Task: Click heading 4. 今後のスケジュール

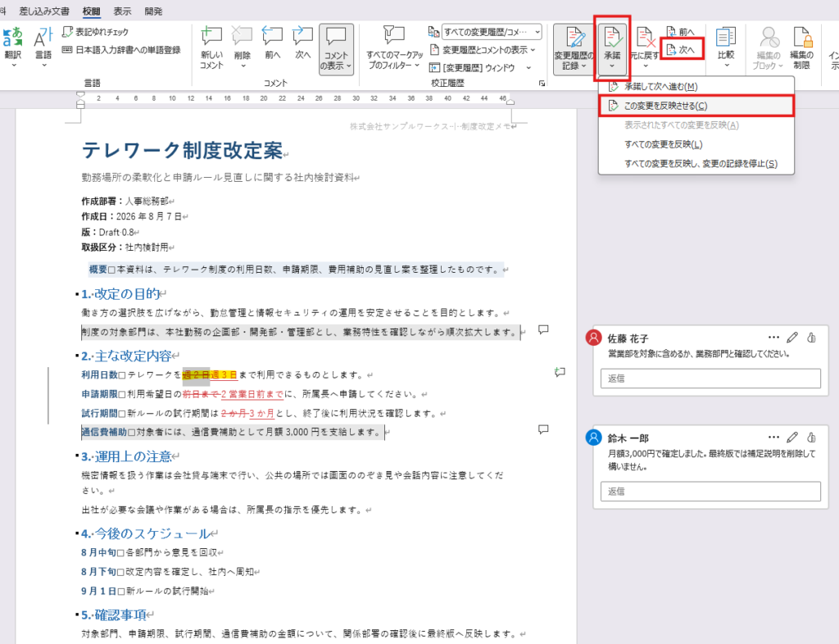Action: (x=146, y=533)
